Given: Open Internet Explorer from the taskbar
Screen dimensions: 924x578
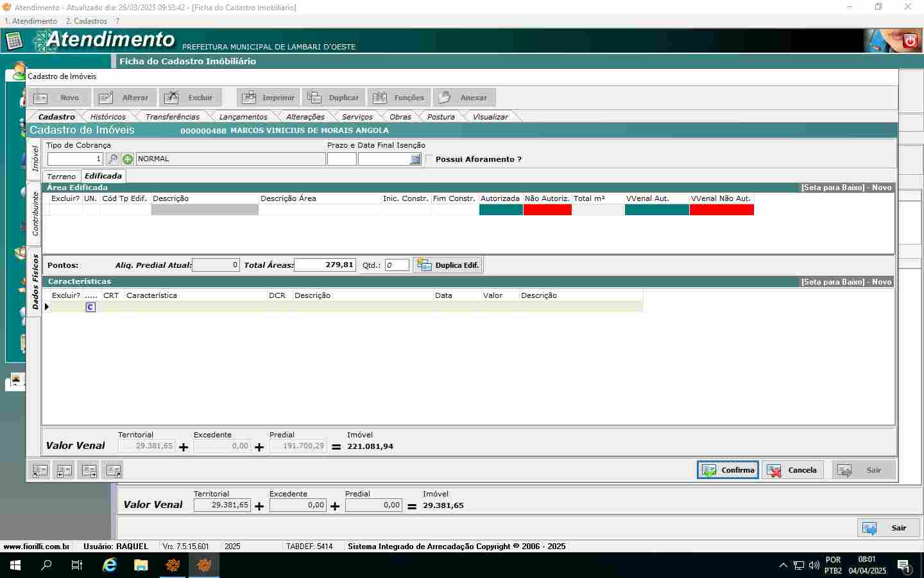Looking at the screenshot, I should pos(110,565).
